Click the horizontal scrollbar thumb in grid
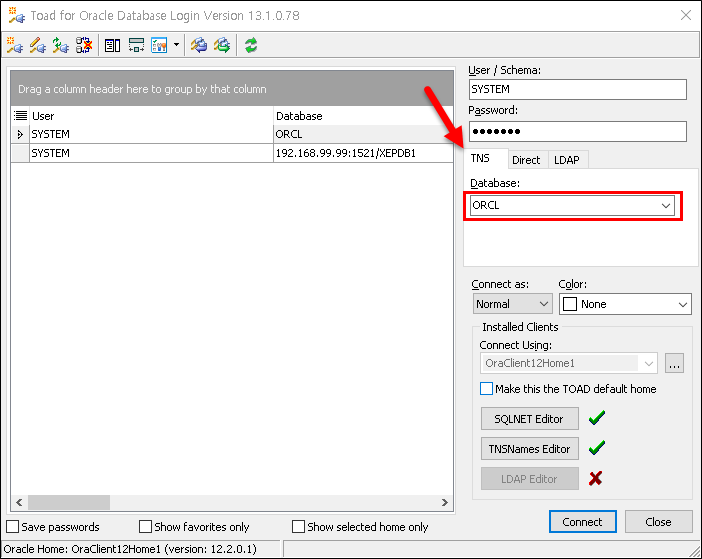702x559 pixels. click(69, 502)
